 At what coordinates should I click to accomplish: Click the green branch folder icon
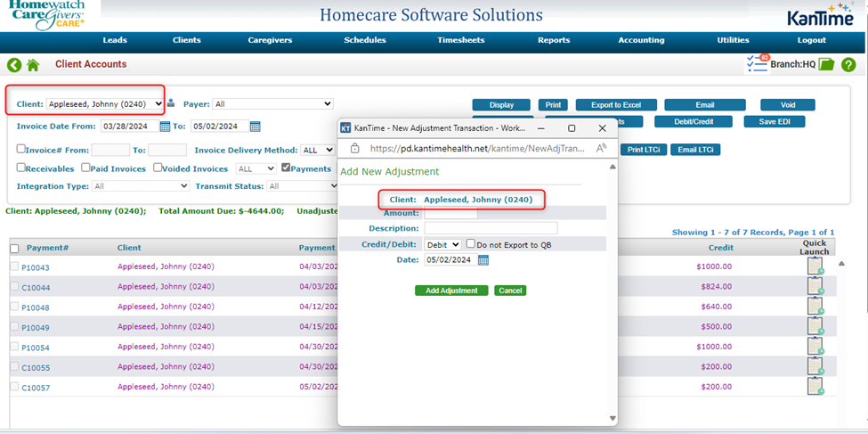point(826,65)
